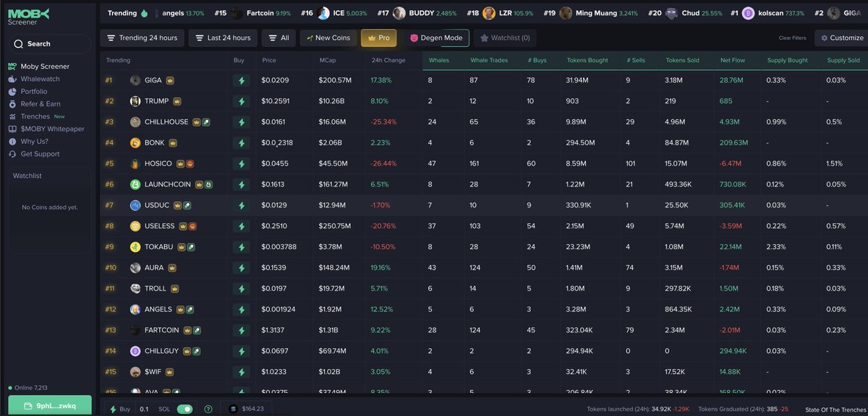This screenshot has height=416, width=868.
Task: Click the TRUMP row quick buy lightning icon
Action: click(242, 101)
